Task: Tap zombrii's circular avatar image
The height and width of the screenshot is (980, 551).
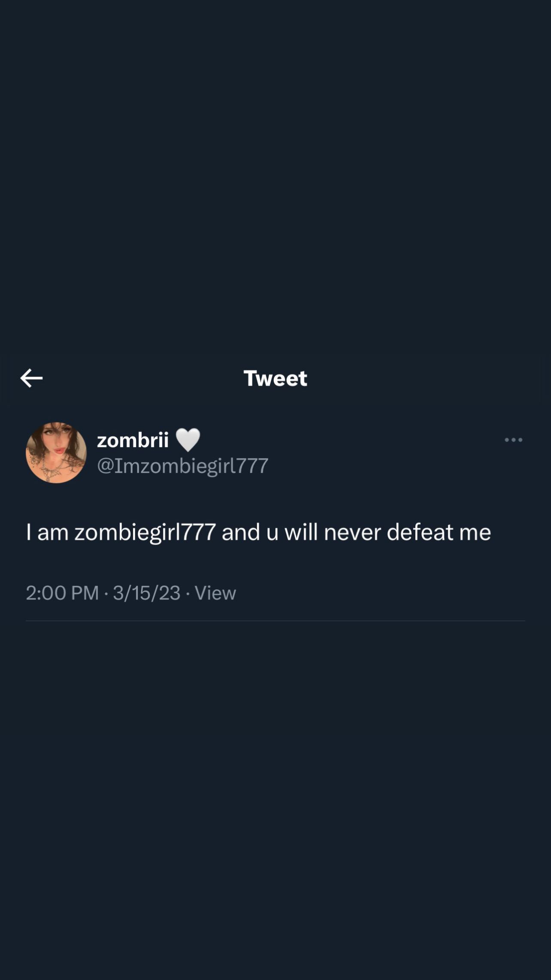Action: [56, 452]
